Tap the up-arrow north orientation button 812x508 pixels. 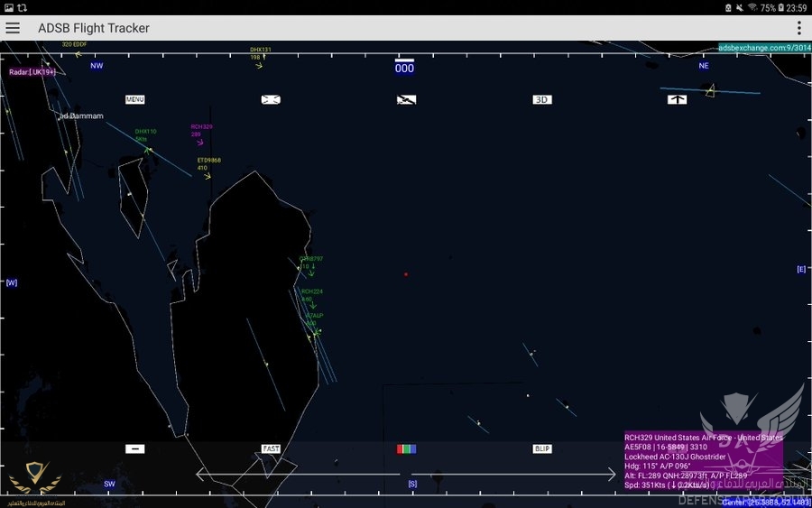(677, 99)
